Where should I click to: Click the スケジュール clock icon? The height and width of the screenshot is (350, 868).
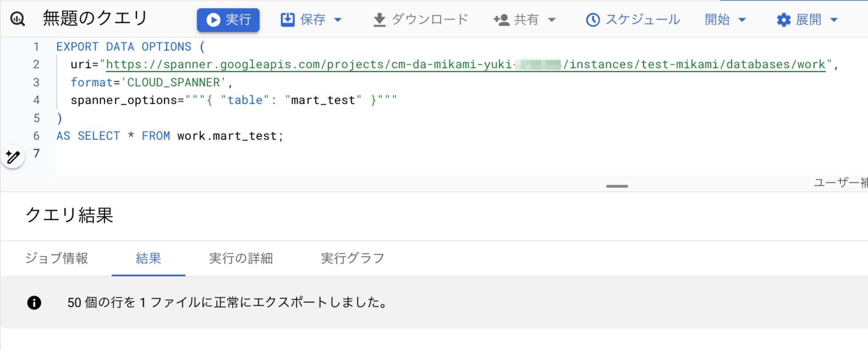point(593,20)
